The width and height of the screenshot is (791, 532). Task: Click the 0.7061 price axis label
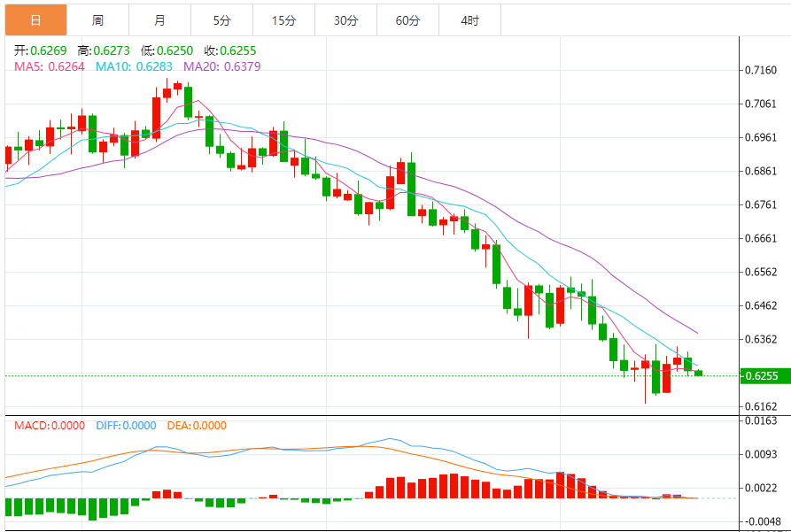click(761, 104)
